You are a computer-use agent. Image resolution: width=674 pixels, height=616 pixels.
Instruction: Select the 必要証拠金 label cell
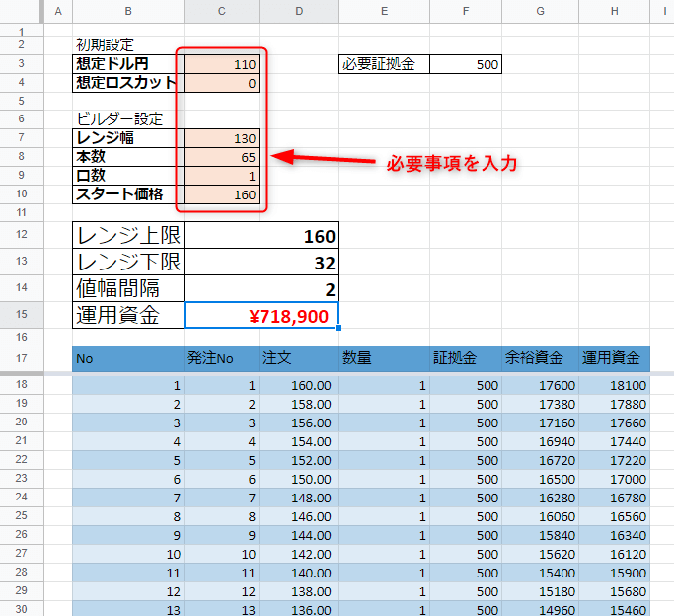pos(384,64)
